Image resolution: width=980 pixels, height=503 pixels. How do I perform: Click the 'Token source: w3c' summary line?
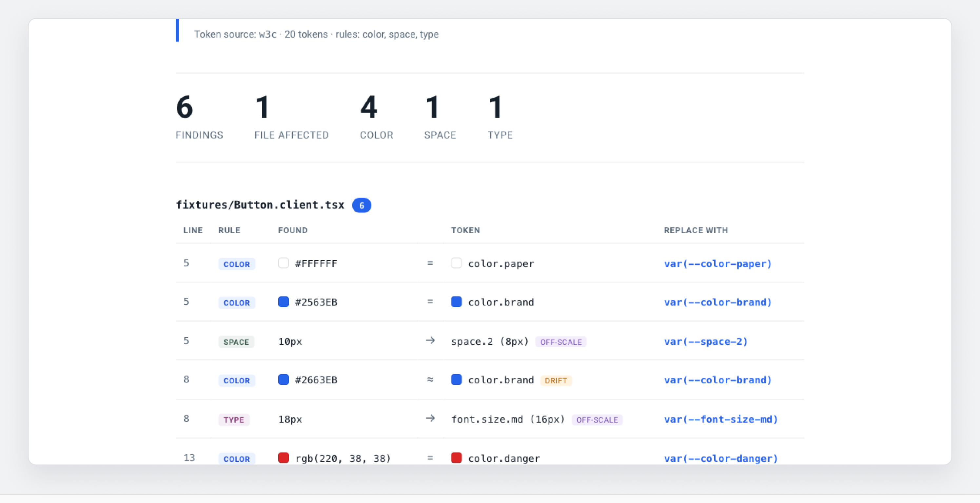[x=316, y=34]
